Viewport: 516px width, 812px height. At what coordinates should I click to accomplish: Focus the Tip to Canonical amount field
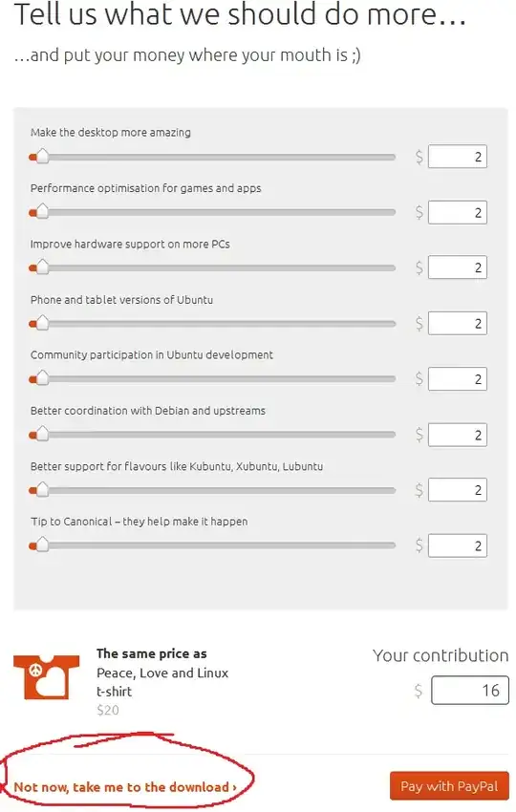[458, 545]
